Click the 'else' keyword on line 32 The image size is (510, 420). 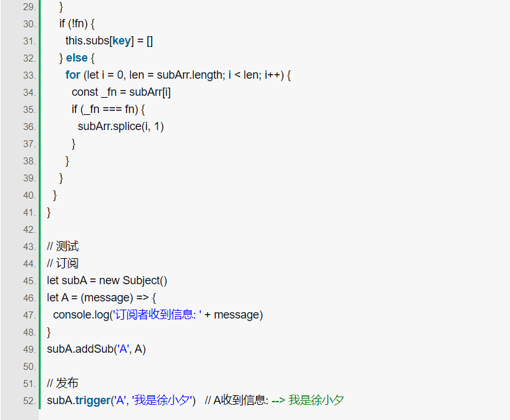point(77,58)
